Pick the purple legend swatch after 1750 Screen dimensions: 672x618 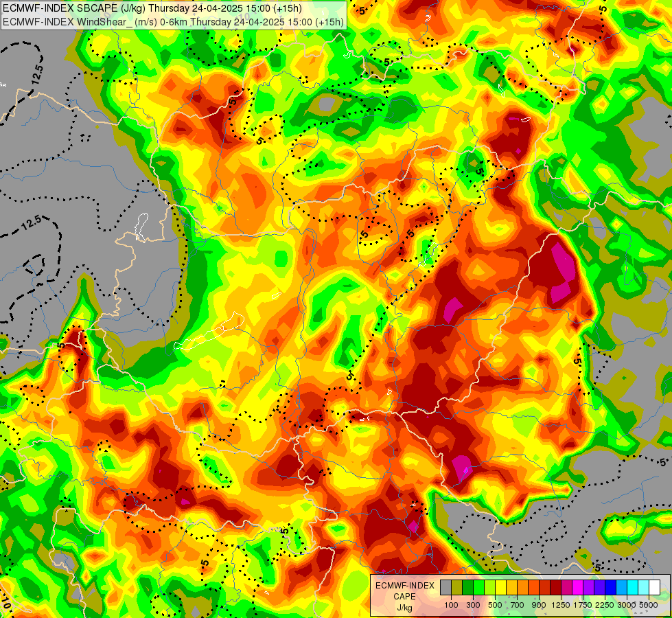(588, 587)
